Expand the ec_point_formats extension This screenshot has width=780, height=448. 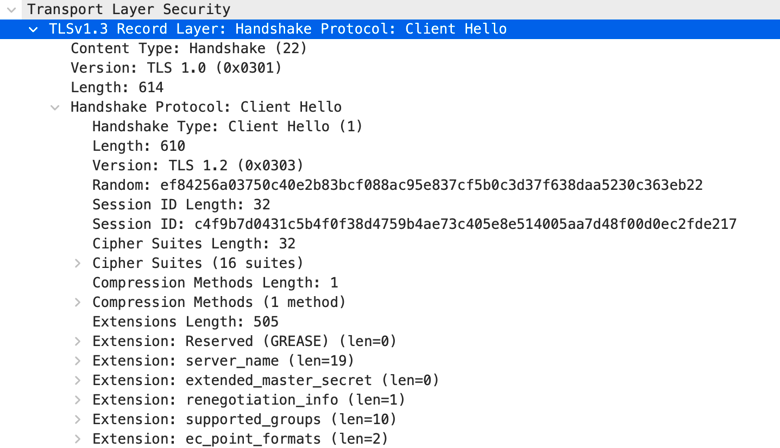point(78,439)
